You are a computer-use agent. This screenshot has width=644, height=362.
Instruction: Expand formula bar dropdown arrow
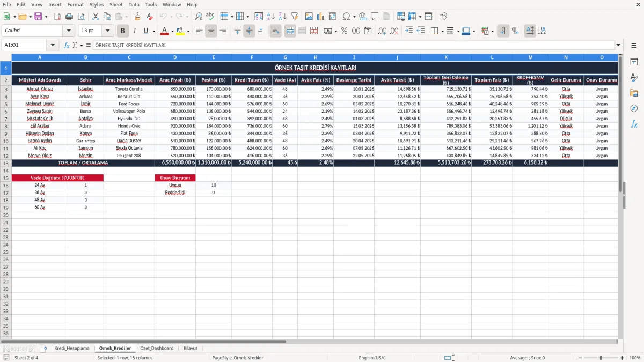click(618, 46)
